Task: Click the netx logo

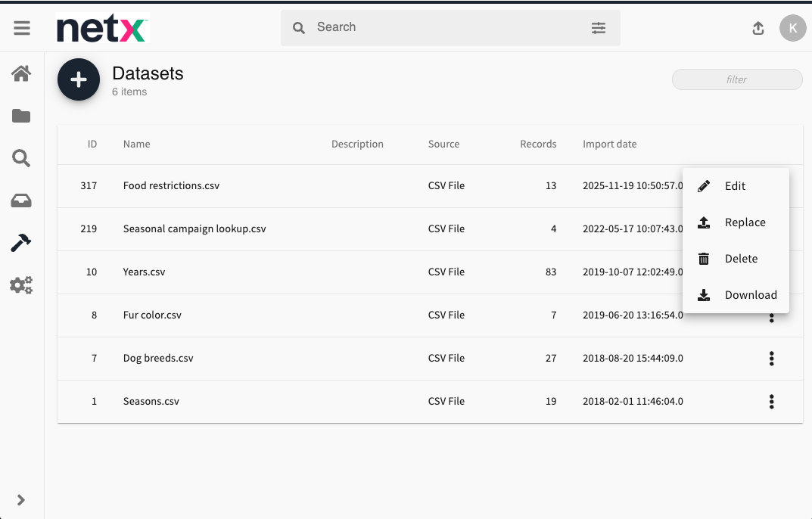Action: (x=101, y=29)
